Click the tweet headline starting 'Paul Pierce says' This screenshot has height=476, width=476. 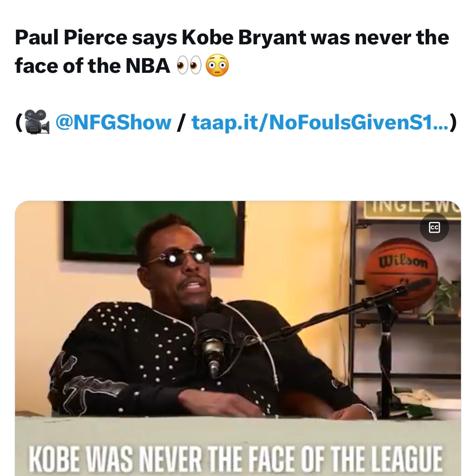[232, 52]
